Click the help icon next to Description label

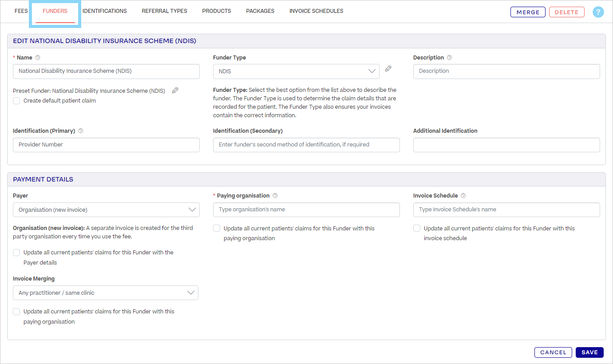click(449, 58)
